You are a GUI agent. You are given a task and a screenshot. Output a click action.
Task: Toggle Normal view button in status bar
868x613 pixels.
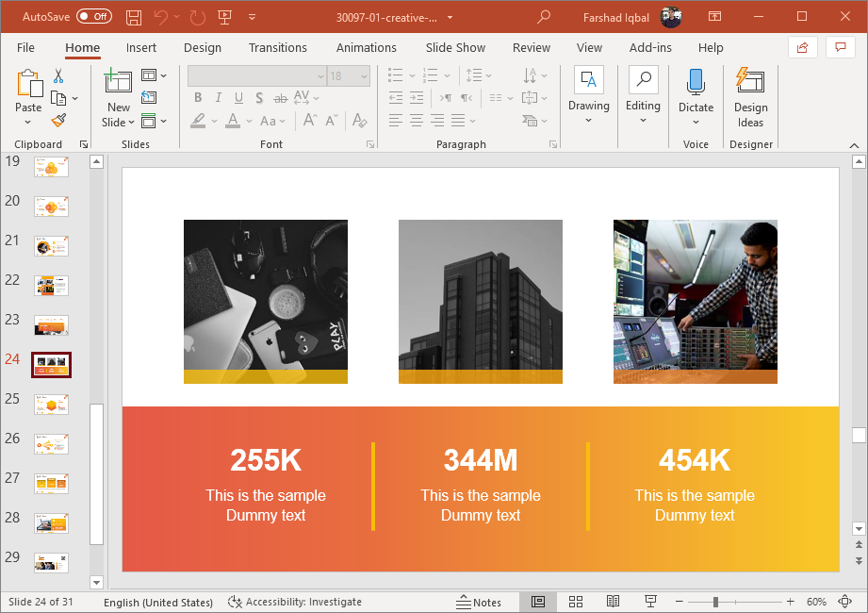coord(538,602)
